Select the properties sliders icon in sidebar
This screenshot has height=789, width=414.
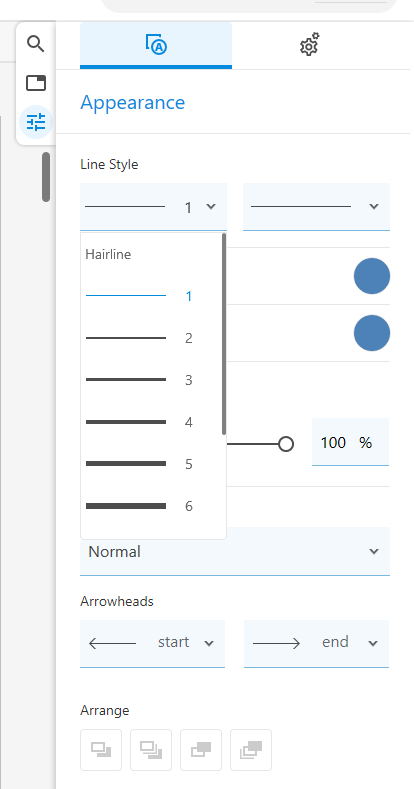[x=36, y=122]
